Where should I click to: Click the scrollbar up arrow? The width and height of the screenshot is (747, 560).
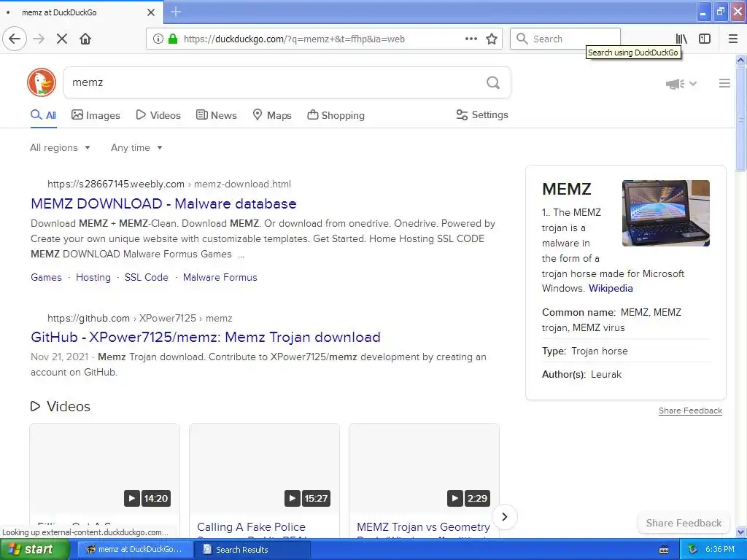tap(741, 60)
